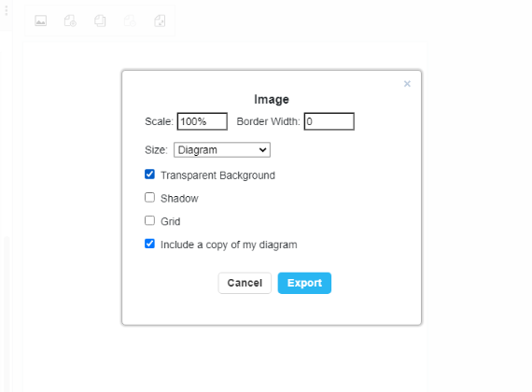The height and width of the screenshot is (392, 532).
Task: Click the Size dropdown arrow
Action: coord(262,150)
